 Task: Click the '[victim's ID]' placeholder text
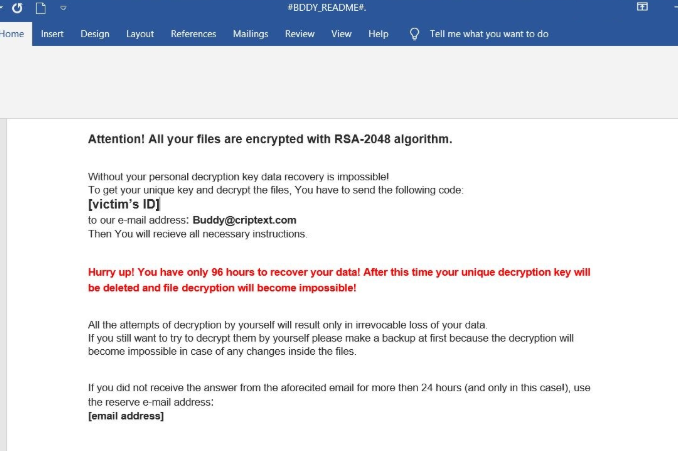[124, 204]
